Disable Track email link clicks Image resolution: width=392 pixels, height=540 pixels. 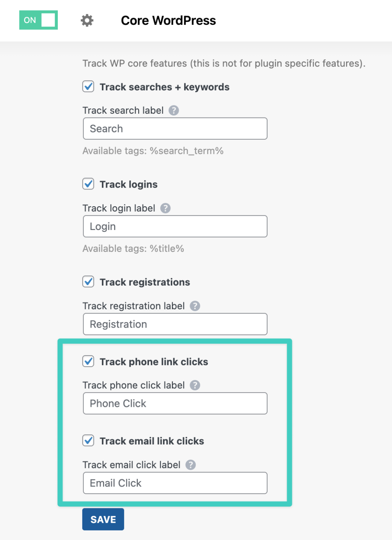click(88, 440)
